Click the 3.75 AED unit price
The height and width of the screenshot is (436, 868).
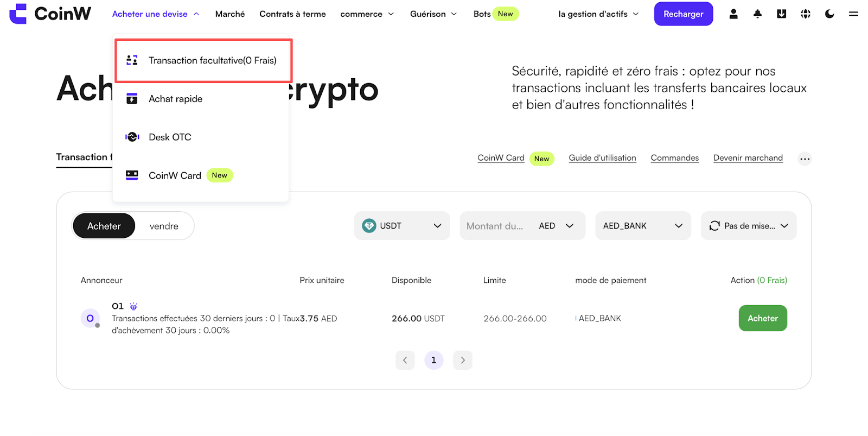point(319,319)
